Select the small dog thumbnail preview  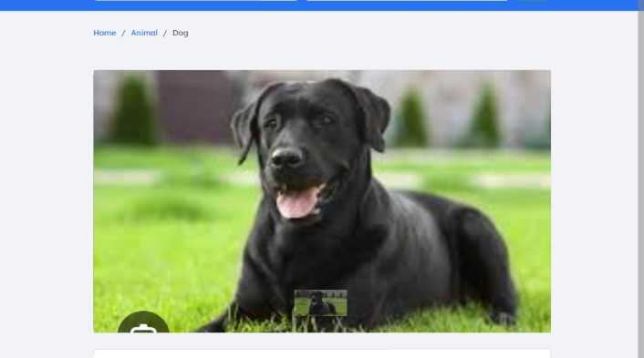click(320, 303)
